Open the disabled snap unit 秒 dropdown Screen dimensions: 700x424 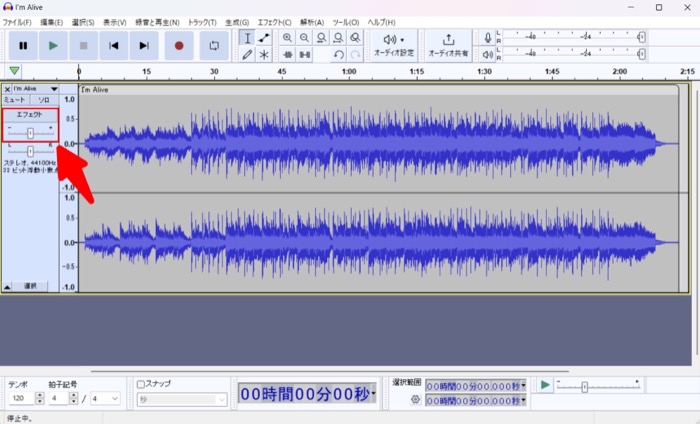(x=182, y=400)
